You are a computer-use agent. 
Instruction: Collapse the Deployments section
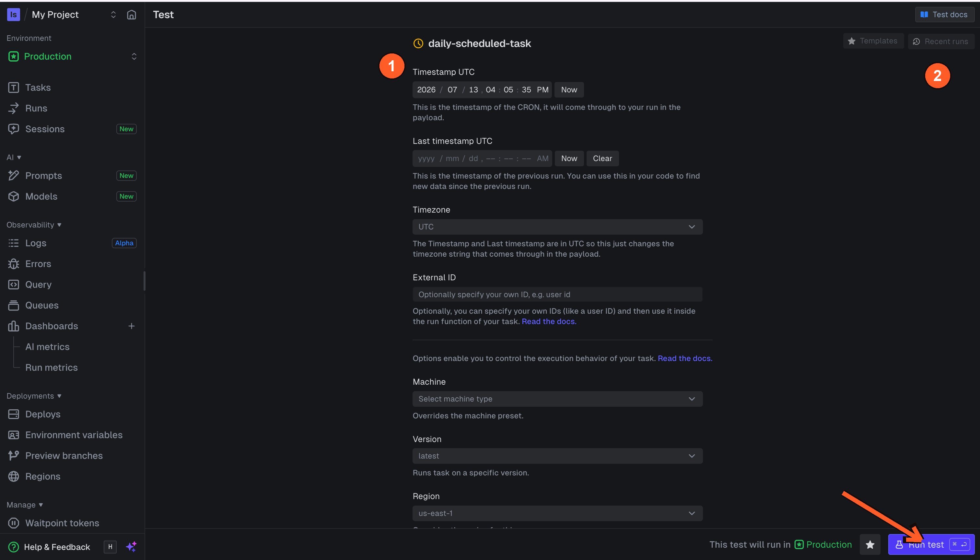(34, 396)
